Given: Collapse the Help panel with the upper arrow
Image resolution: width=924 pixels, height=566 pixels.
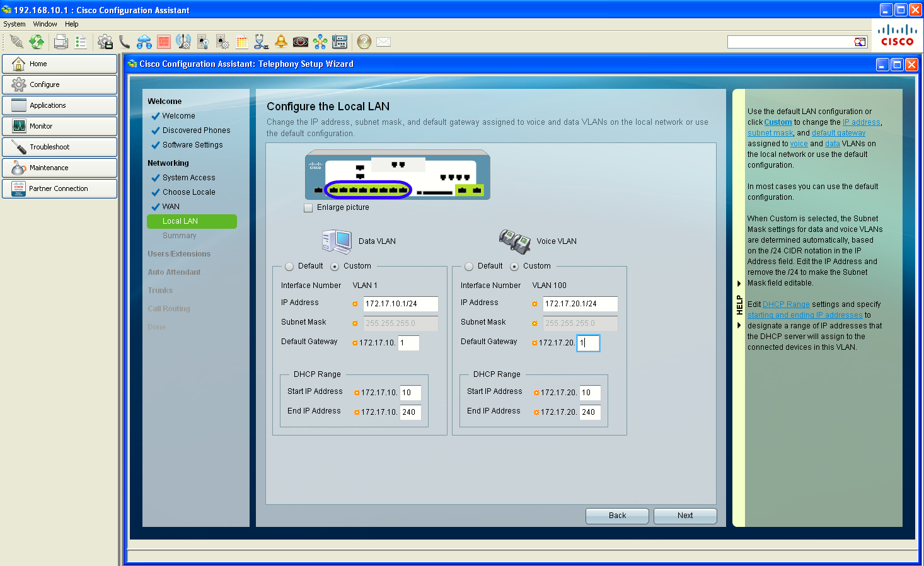Looking at the screenshot, I should 739,284.
